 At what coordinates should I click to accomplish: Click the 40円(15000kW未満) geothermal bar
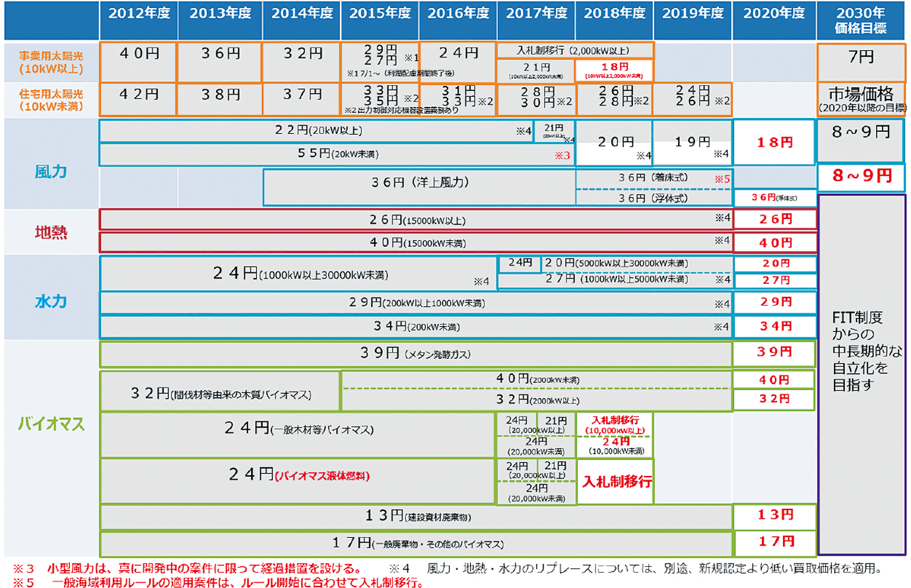click(416, 243)
